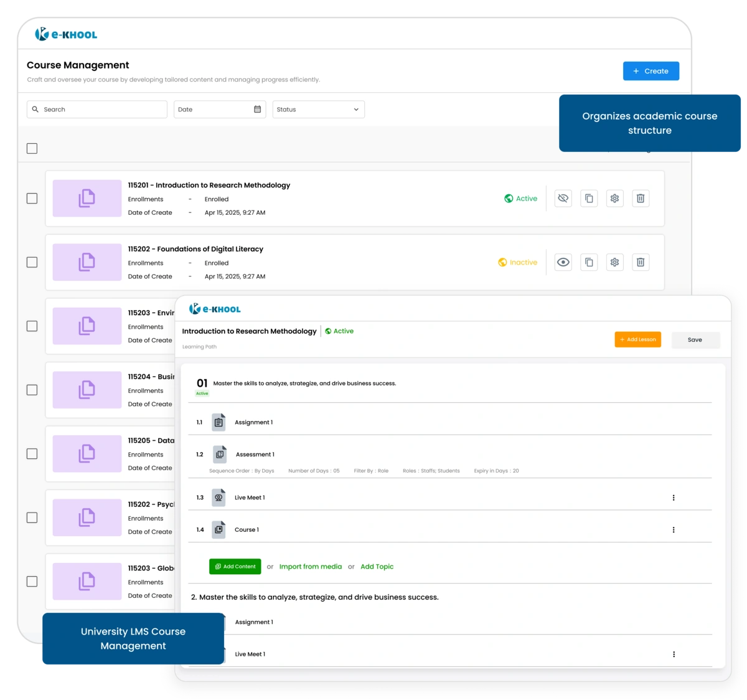The image size is (747, 700).
Task: Show the hidden Introduction to Research Methodology course
Action: coord(562,198)
